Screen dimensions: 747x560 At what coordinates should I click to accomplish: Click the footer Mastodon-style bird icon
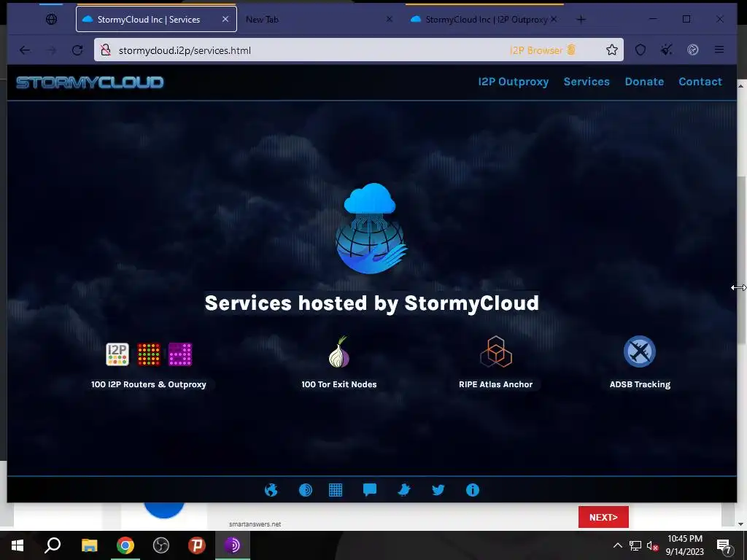(x=404, y=490)
